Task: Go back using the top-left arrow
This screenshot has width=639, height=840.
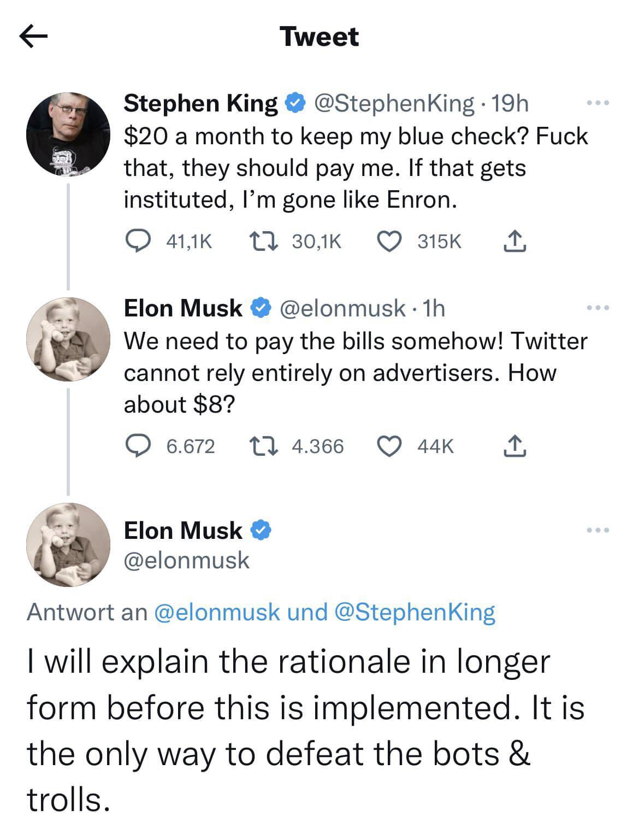Action: pyautogui.click(x=34, y=37)
